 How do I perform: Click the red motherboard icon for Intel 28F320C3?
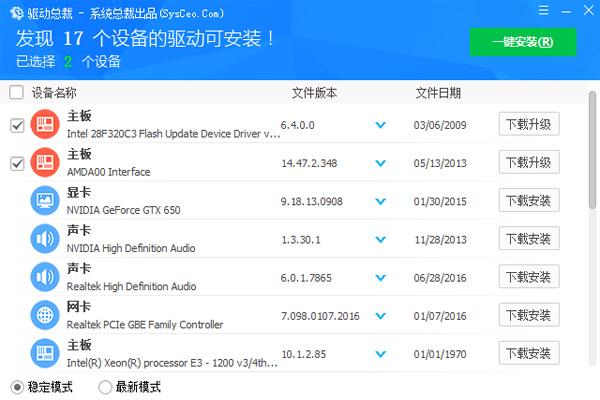45,124
